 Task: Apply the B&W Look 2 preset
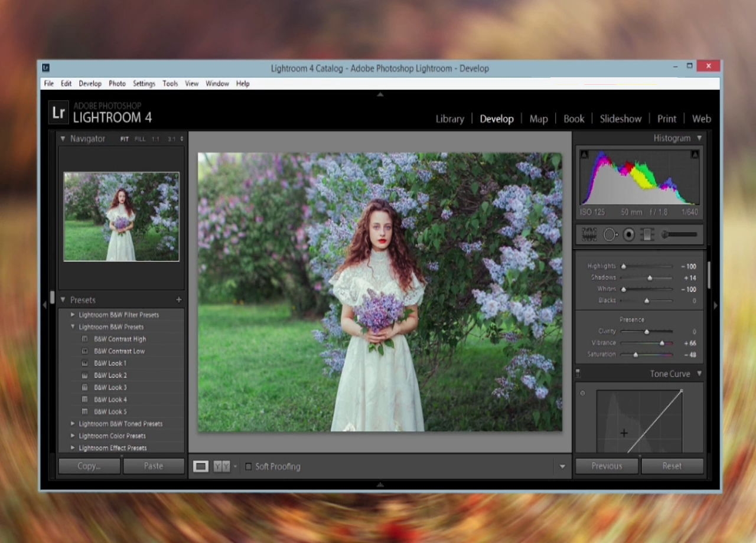(110, 375)
